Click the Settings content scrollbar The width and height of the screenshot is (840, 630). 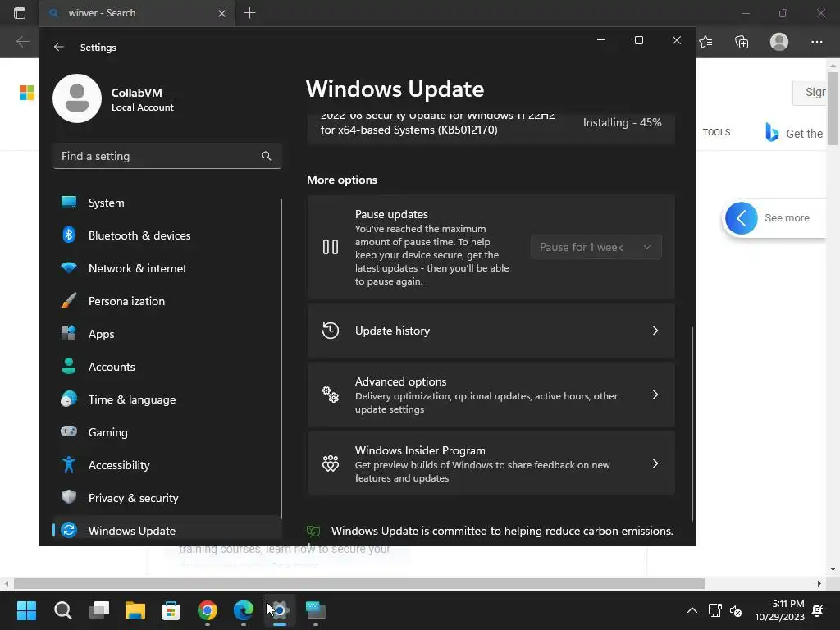click(692, 423)
